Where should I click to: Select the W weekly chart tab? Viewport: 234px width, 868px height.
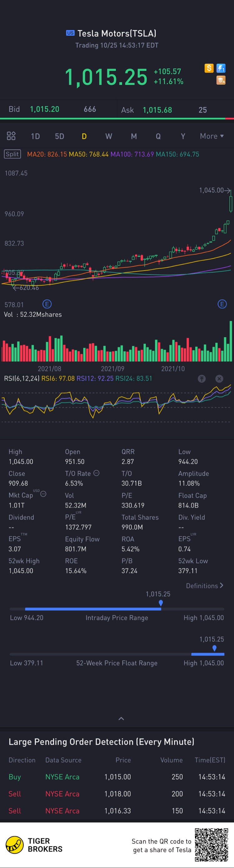tap(108, 136)
